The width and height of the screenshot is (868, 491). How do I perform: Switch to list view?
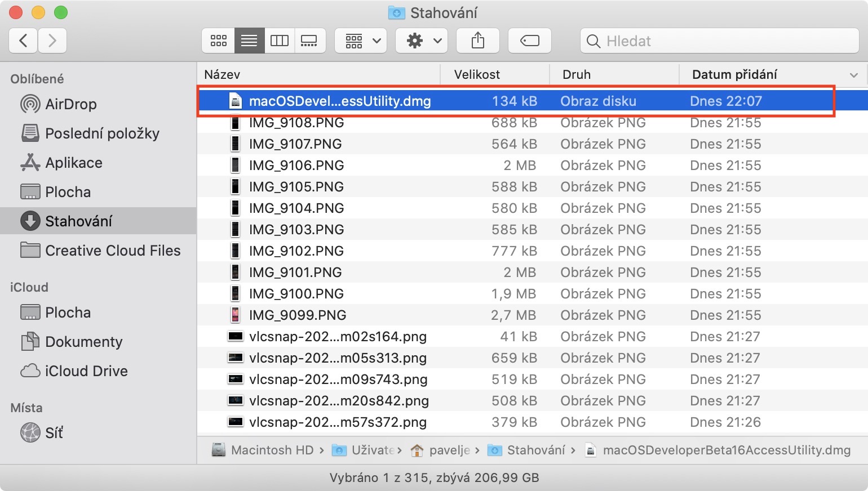(x=249, y=41)
